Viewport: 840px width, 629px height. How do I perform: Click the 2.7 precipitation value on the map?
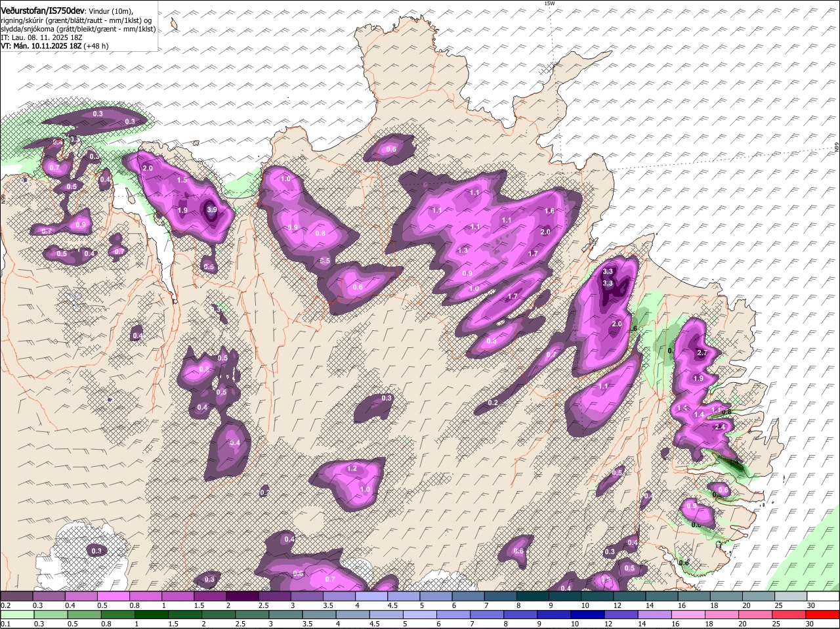point(702,353)
